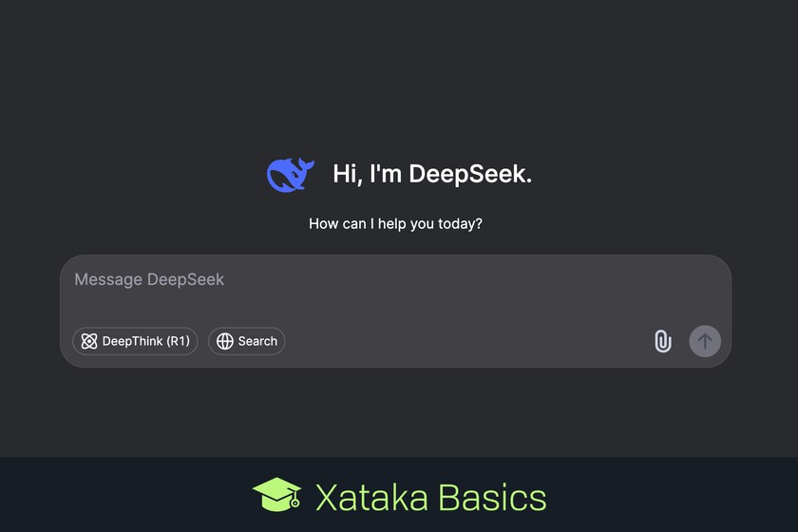The height and width of the screenshot is (532, 798).
Task: Select the "(R1)" label in DeepThink button
Action: 178,341
